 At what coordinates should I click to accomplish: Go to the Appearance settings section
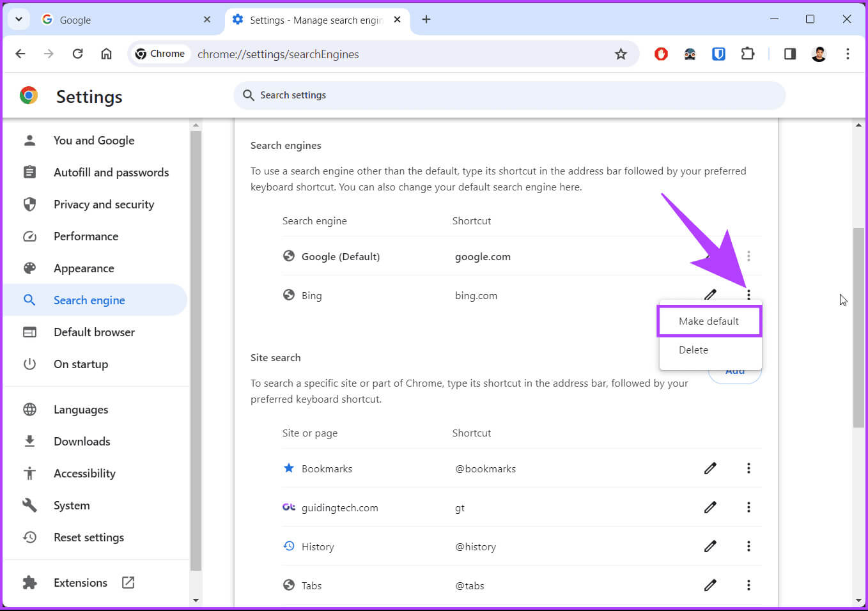coord(84,268)
